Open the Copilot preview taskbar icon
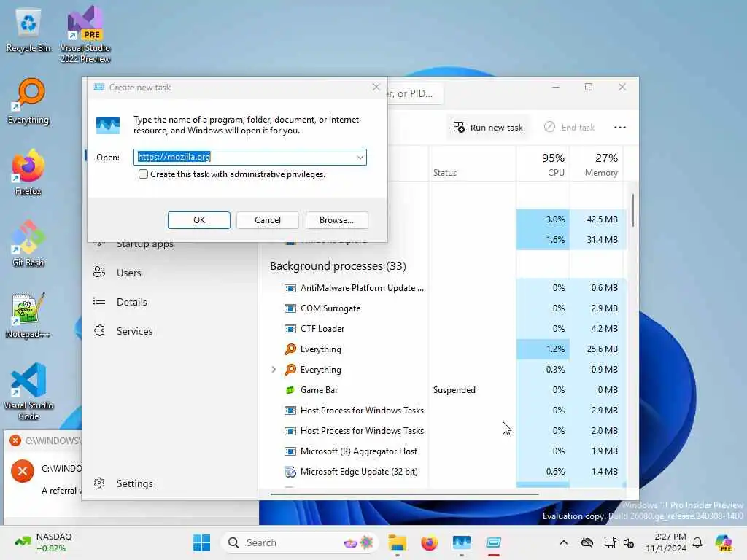Image resolution: width=747 pixels, height=560 pixels. (724, 542)
